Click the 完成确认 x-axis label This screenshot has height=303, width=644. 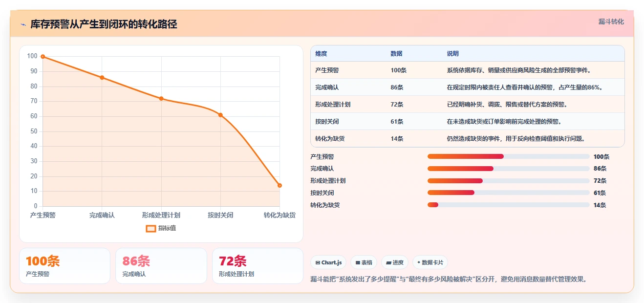(x=102, y=215)
